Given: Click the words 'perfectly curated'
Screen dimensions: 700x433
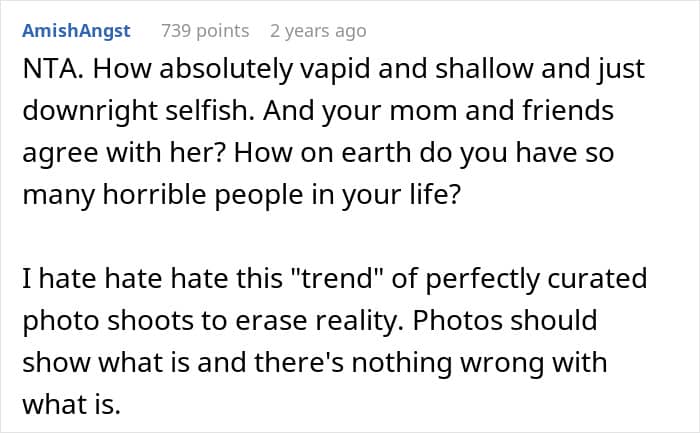Looking at the screenshot, I should [x=536, y=279].
